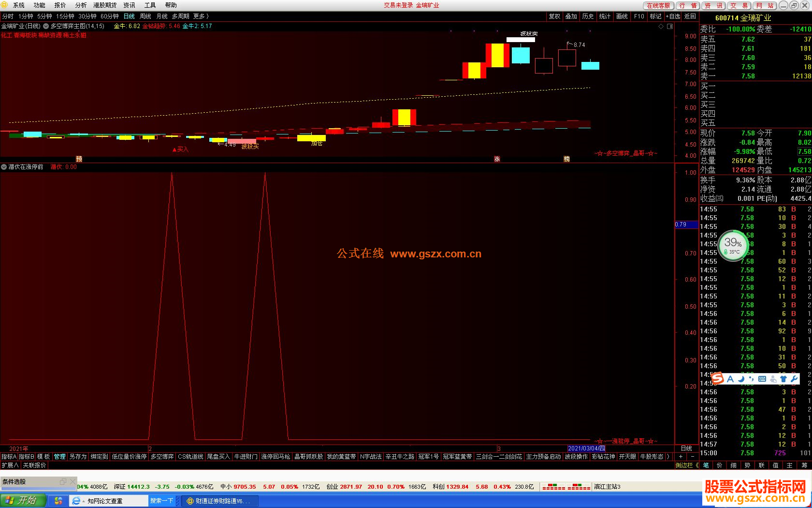Click the 资讯 button in title bar
Viewport: 812px width, 508px height.
[x=713, y=6]
